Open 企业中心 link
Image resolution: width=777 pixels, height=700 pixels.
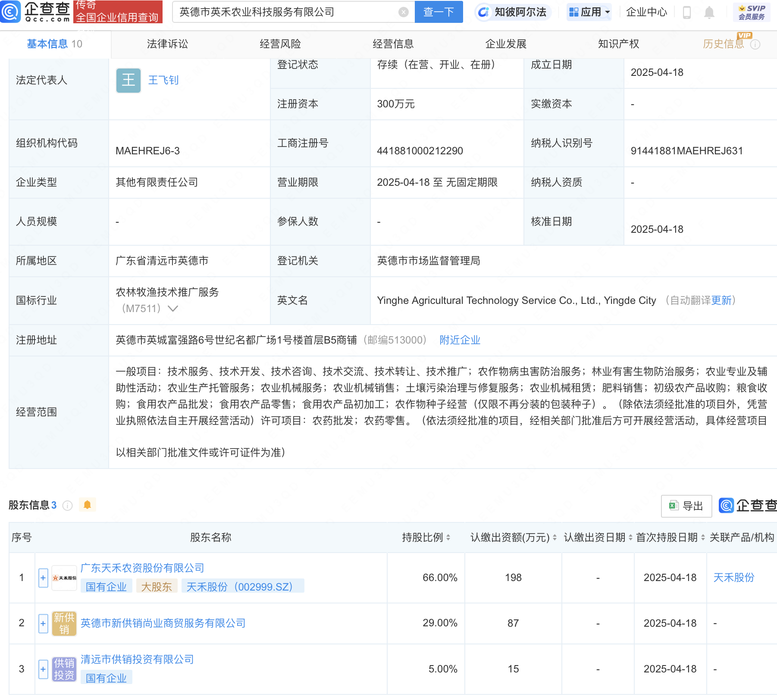tap(646, 12)
